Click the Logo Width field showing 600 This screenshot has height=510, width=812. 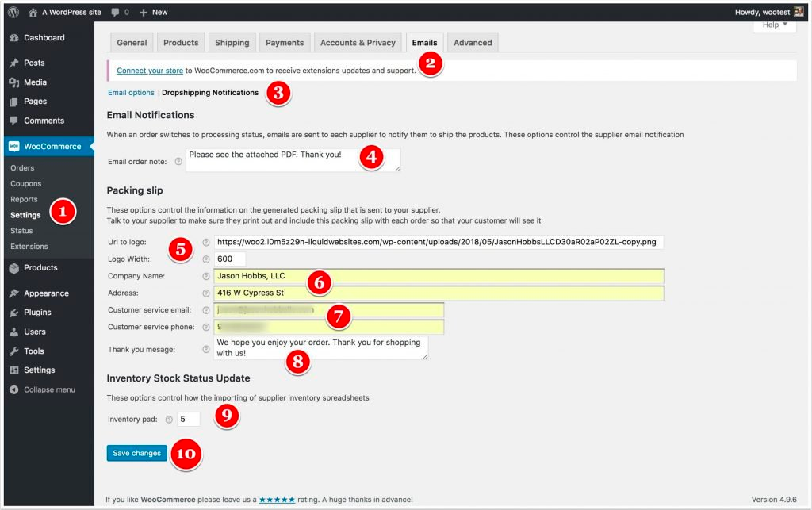tap(229, 259)
